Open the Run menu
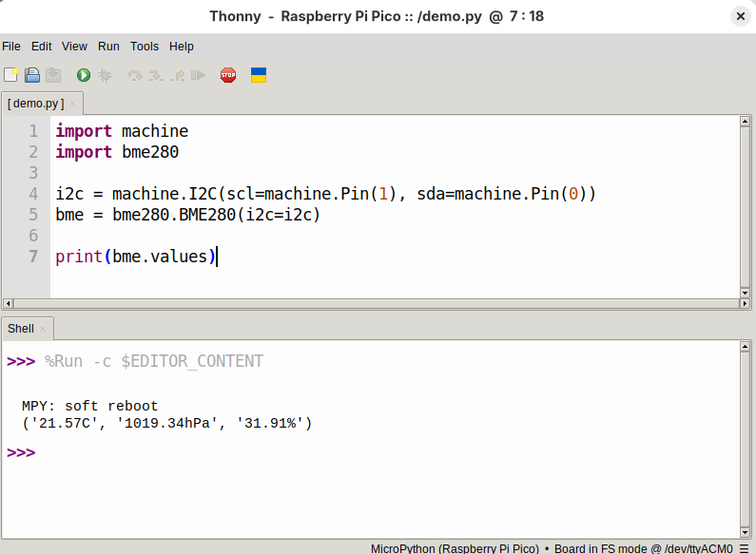756x554 pixels. pyautogui.click(x=108, y=46)
